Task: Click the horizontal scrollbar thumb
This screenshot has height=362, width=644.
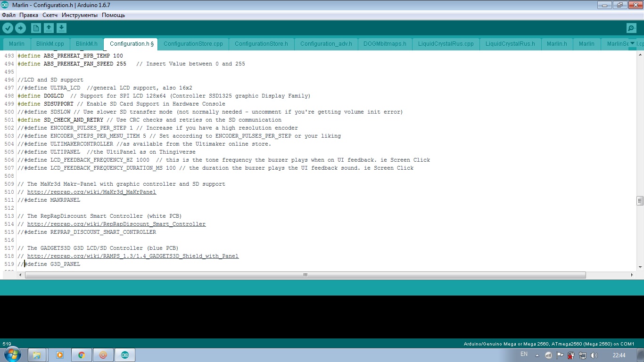Action: [305, 275]
